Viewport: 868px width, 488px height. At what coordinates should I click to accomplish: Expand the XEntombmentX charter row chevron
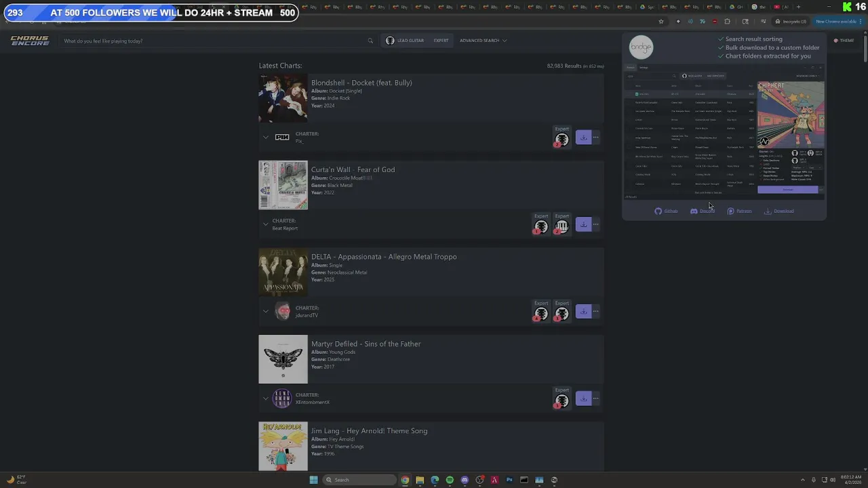(x=266, y=398)
